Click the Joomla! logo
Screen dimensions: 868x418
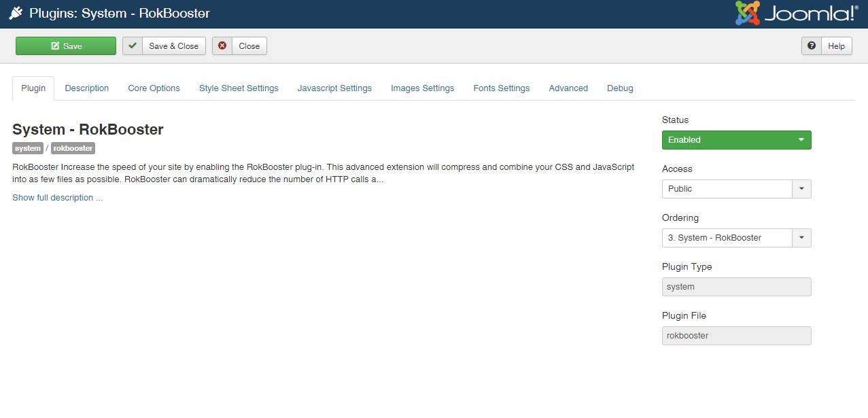pyautogui.click(x=797, y=14)
